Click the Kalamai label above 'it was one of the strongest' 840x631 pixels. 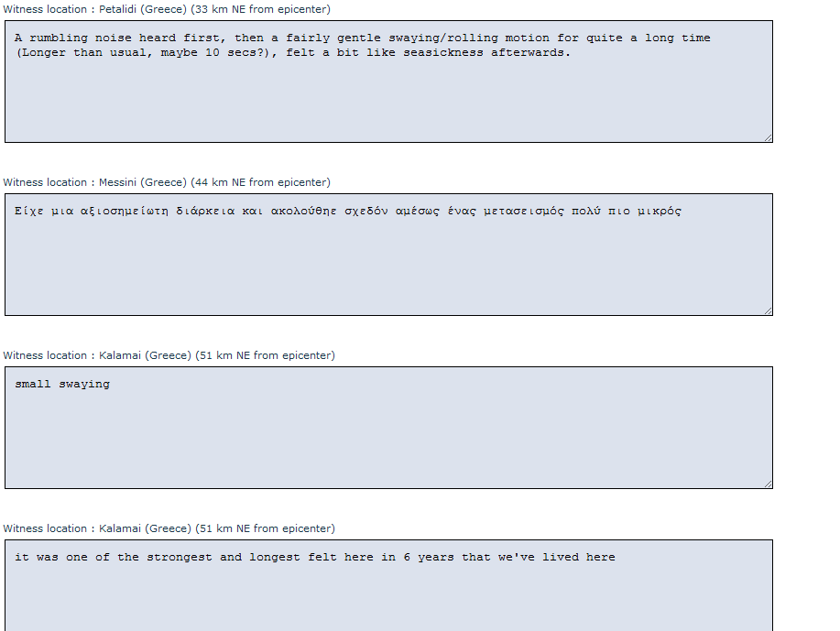169,528
